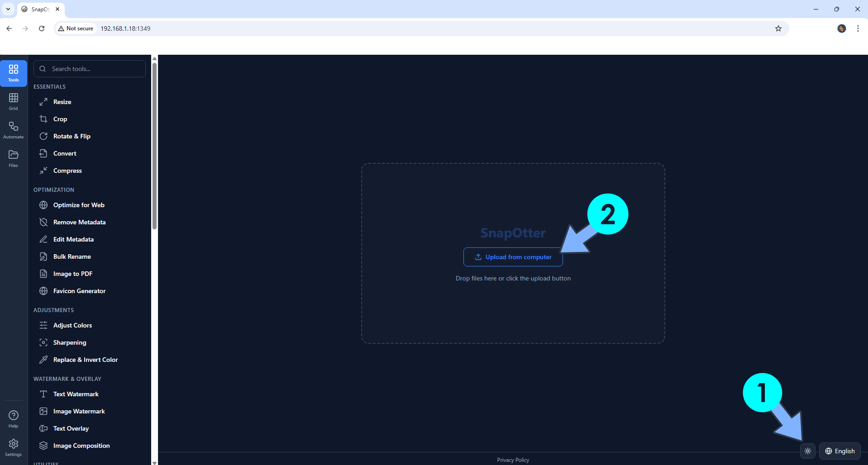This screenshot has width=868, height=465.
Task: Click Upload from computer button
Action: (513, 257)
